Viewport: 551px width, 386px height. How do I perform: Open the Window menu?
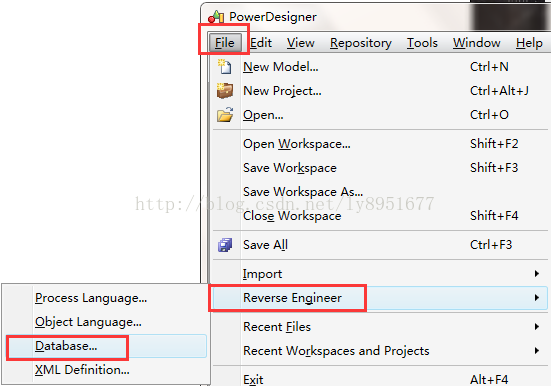477,43
